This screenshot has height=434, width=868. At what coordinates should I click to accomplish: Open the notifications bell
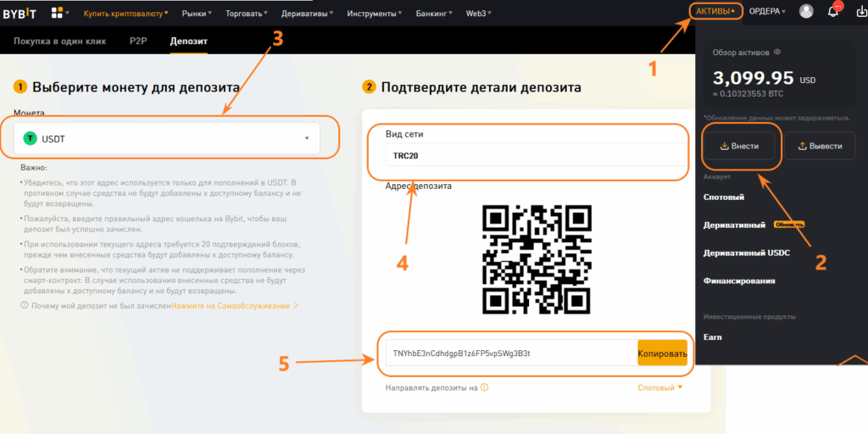coord(833,12)
